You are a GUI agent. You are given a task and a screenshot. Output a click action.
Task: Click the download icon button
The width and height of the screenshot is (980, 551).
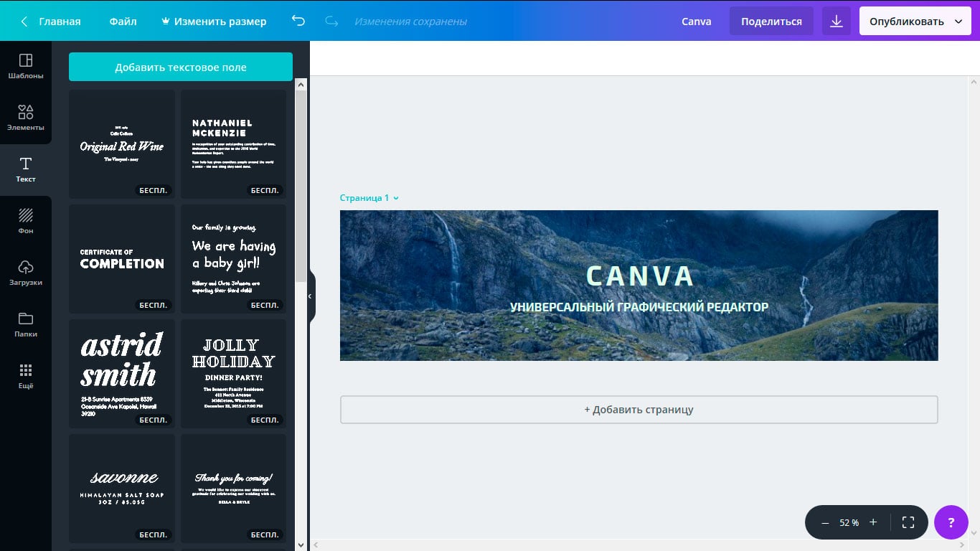(836, 22)
